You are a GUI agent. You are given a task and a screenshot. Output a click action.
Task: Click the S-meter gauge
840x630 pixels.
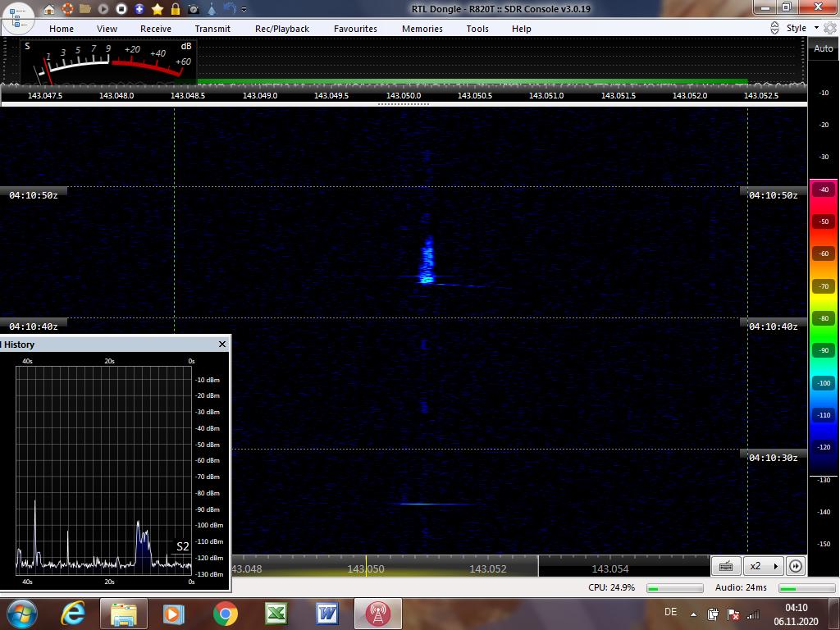[x=109, y=61]
